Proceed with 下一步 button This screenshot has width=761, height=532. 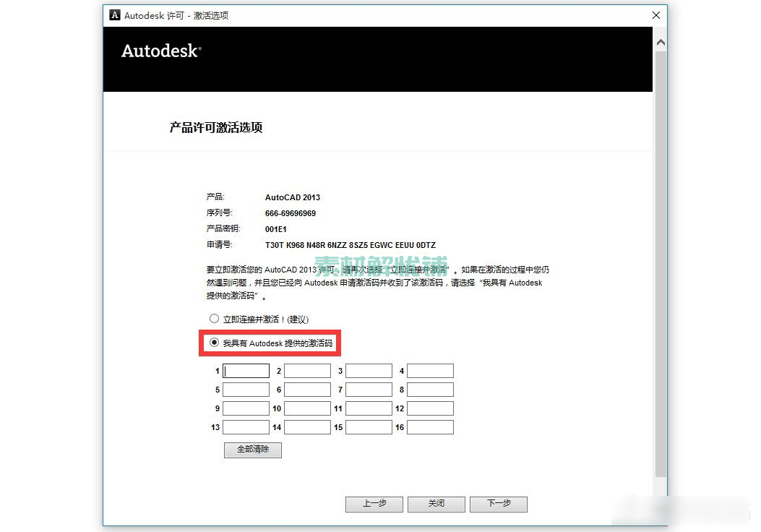pos(499,504)
